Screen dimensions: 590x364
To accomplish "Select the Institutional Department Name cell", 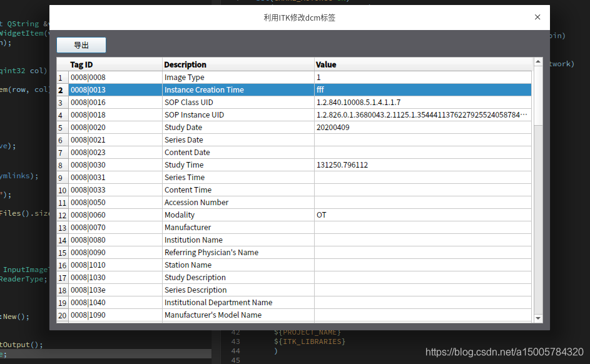I will [238, 302].
